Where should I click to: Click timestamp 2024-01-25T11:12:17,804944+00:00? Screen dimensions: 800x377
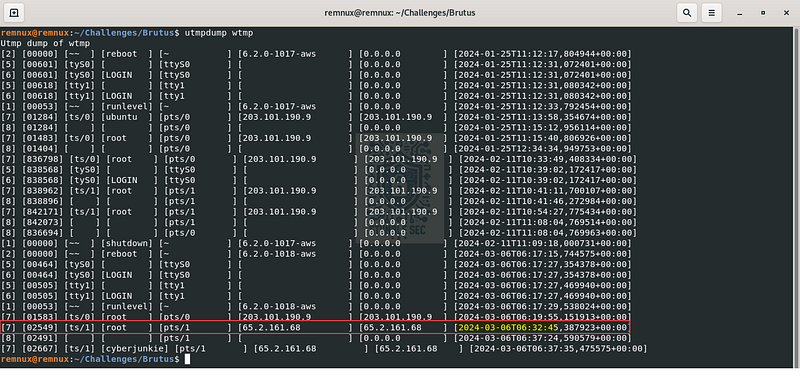542,54
